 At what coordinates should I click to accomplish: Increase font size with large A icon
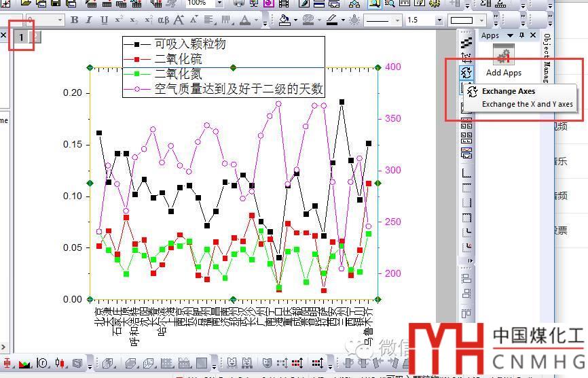[179, 20]
